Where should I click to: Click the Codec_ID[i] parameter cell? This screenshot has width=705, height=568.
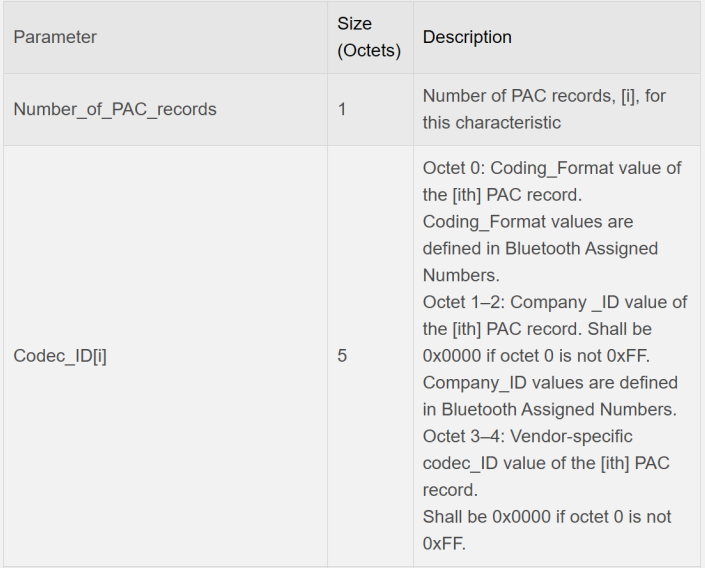click(165, 356)
